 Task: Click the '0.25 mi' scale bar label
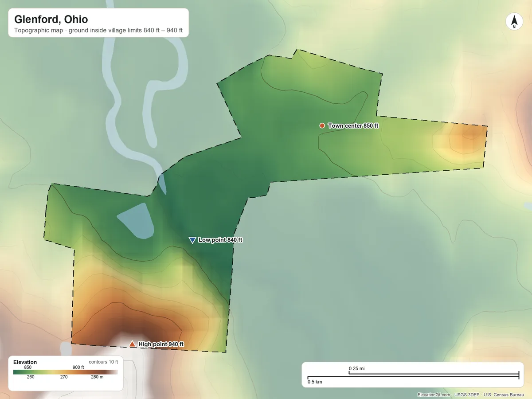point(357,368)
